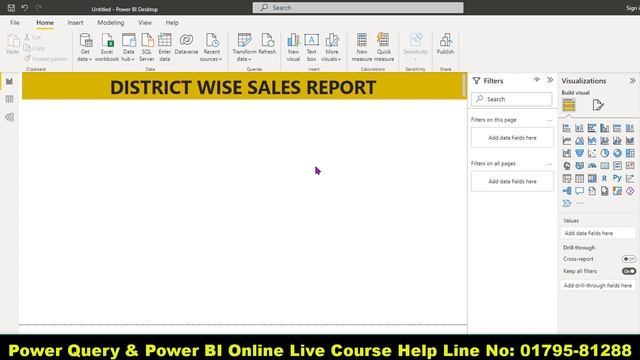Click the Sign in link
This screenshot has width=640, height=360.
(632, 8)
